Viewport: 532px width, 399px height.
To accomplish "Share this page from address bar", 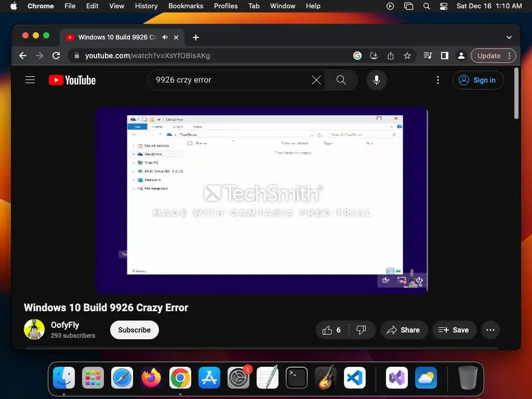I will click(391, 56).
